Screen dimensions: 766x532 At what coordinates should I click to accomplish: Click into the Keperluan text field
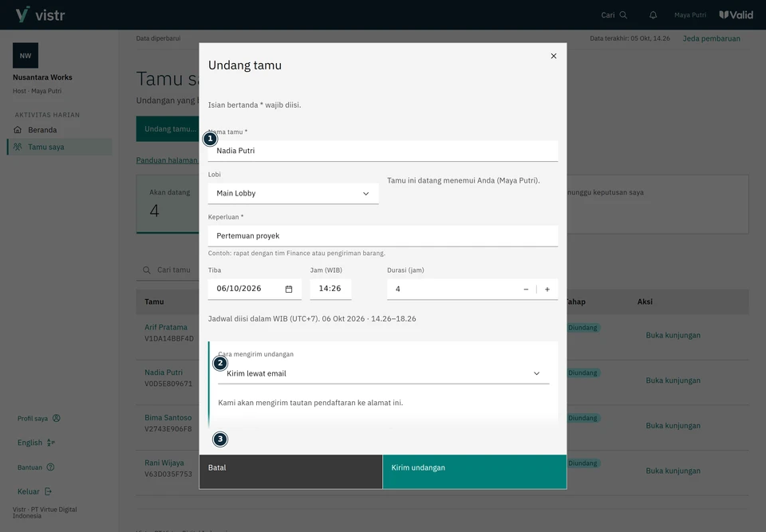click(383, 236)
